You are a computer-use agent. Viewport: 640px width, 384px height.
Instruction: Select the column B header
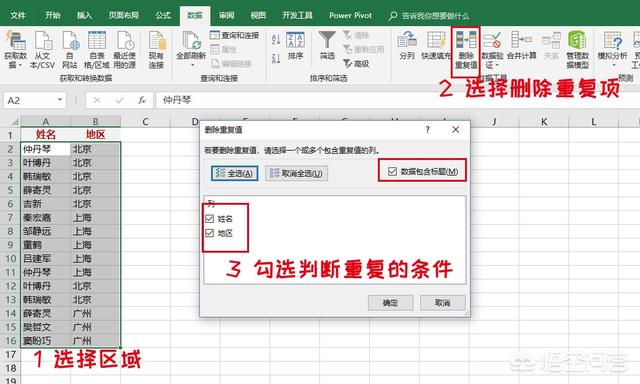click(96, 121)
